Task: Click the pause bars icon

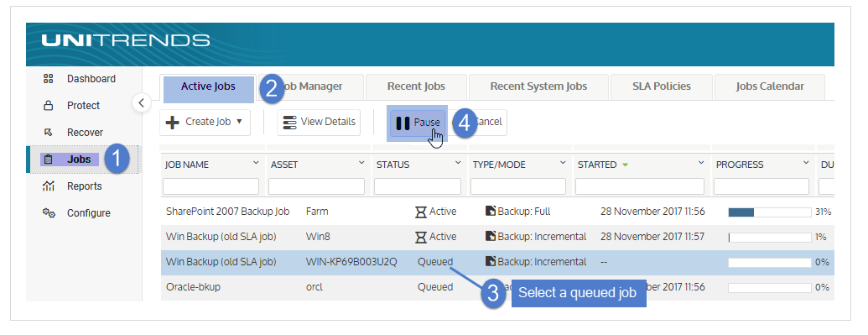Action: pyautogui.click(x=403, y=123)
